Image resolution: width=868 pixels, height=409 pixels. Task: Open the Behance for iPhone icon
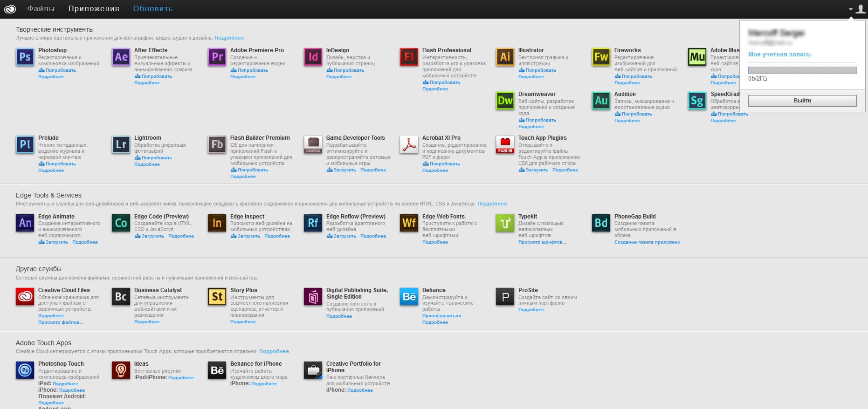pos(217,370)
